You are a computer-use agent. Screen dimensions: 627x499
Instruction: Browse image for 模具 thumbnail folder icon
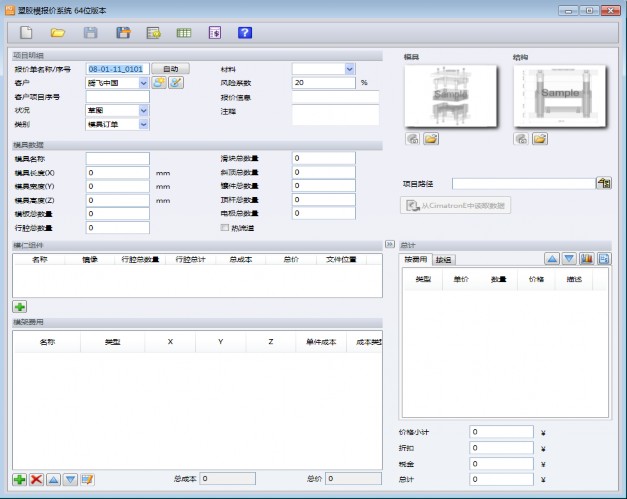point(431,139)
